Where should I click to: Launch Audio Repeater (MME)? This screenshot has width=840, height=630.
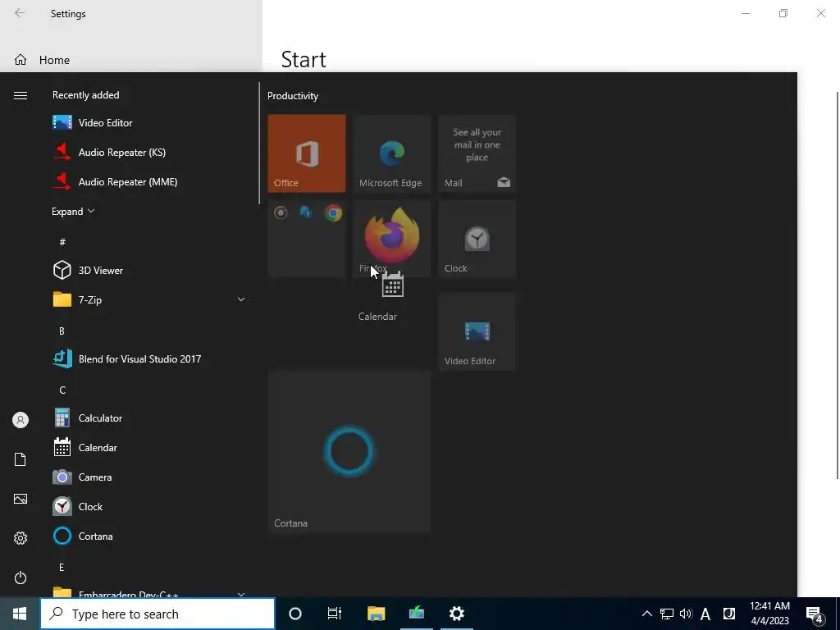(149, 181)
